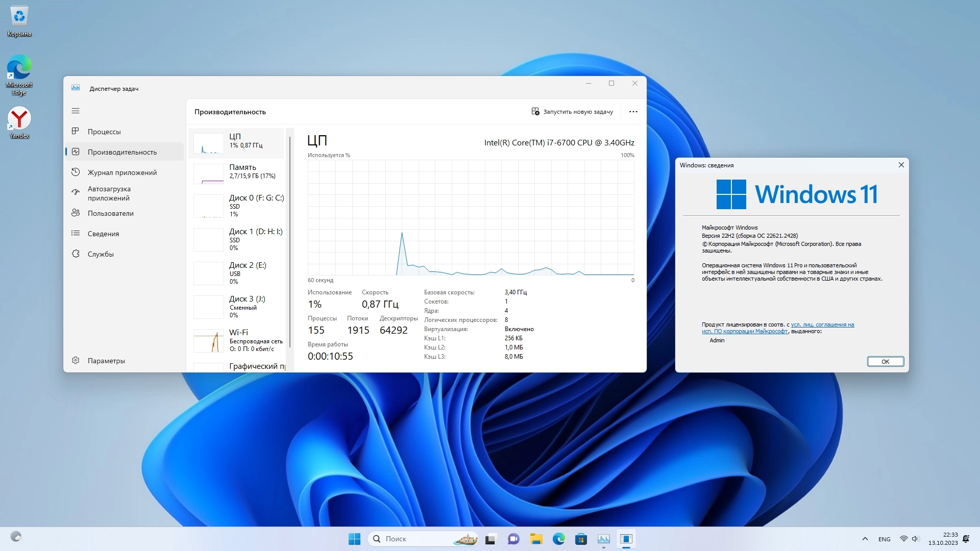Go to the Details page
Screen dimensions: 980x551
pos(103,234)
